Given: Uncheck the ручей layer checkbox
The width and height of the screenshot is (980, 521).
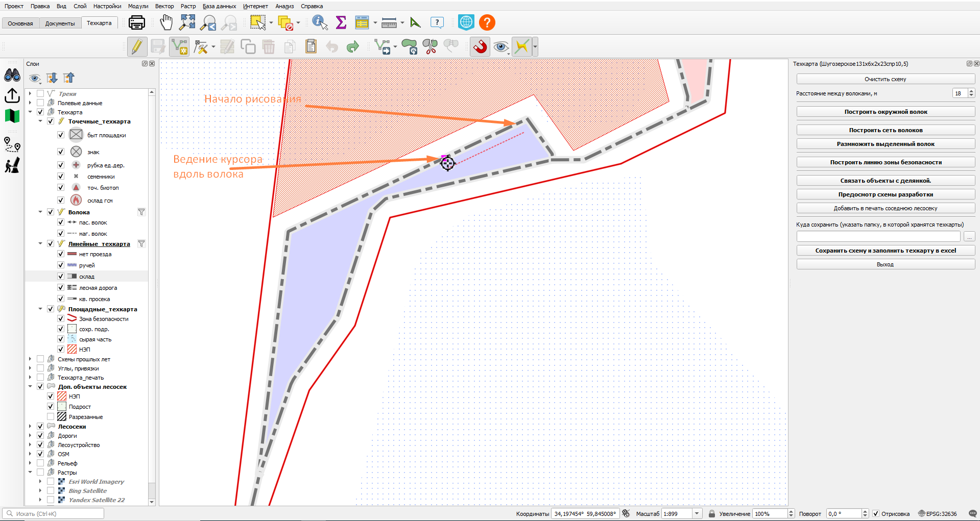Looking at the screenshot, I should [x=61, y=265].
